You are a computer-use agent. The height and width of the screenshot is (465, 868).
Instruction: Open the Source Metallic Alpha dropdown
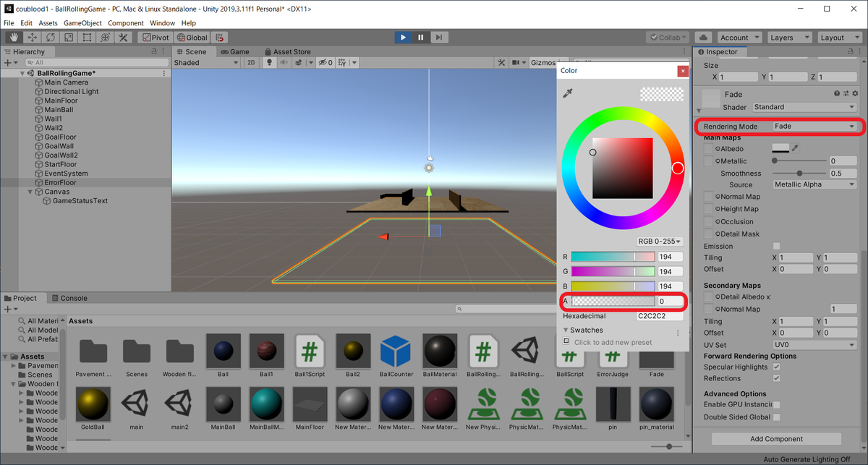click(814, 184)
